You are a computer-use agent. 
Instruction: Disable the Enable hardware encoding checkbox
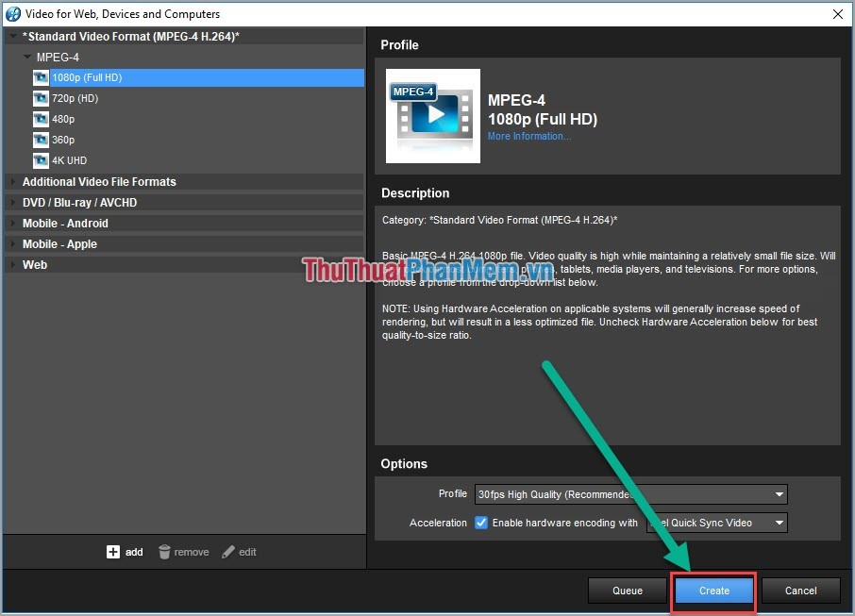481,523
